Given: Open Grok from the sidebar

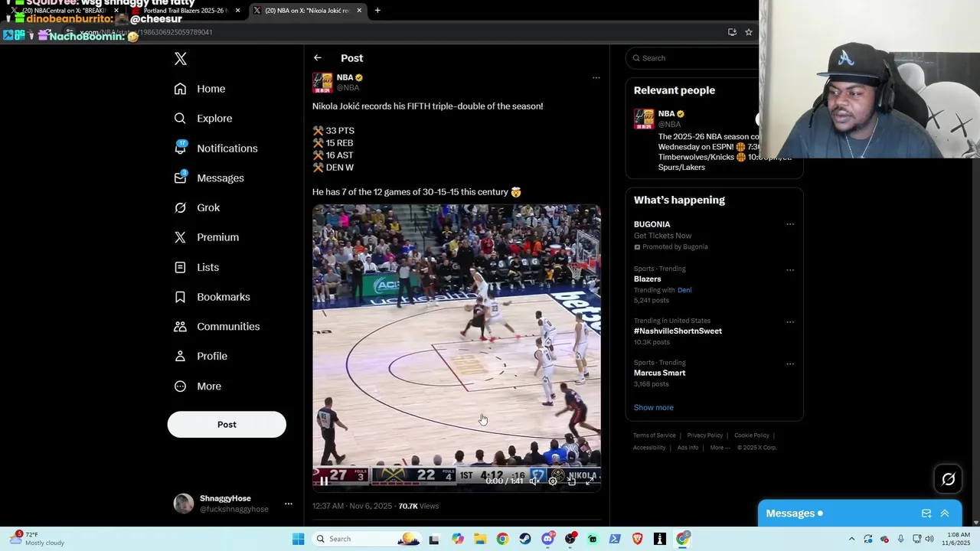Looking at the screenshot, I should (x=197, y=208).
